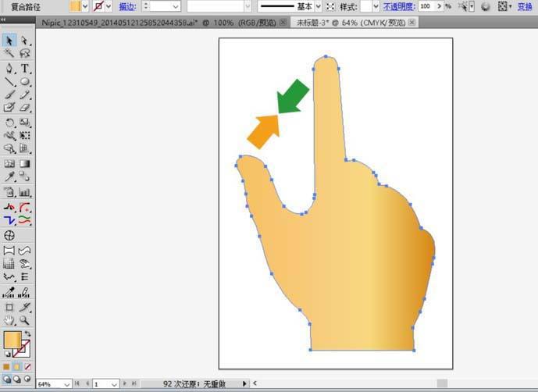Switch to the None fill mode button
The image size is (538, 392).
click(28, 367)
